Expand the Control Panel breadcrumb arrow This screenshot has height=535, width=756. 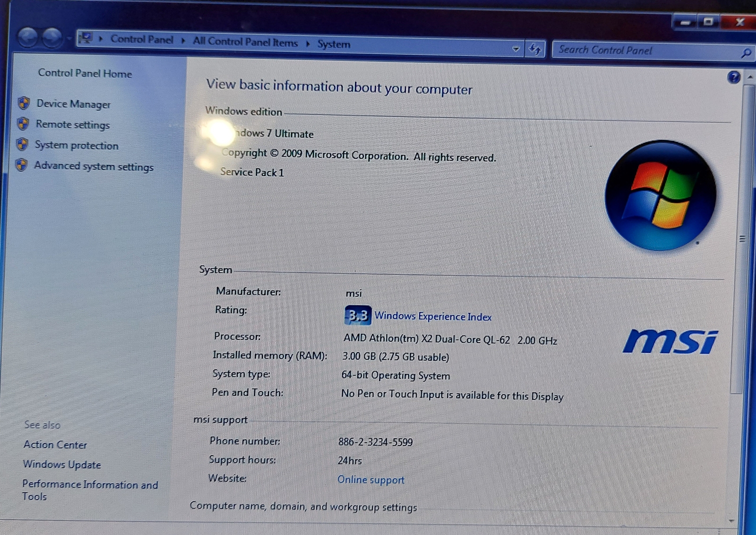pyautogui.click(x=183, y=41)
